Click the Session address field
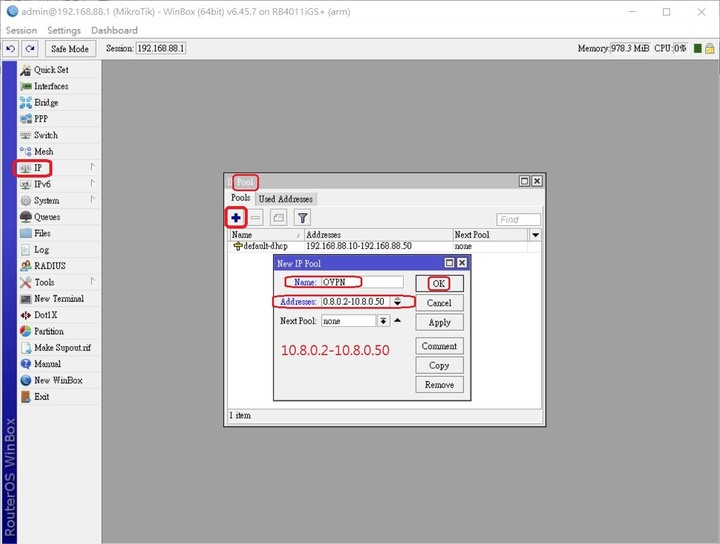 click(x=161, y=48)
